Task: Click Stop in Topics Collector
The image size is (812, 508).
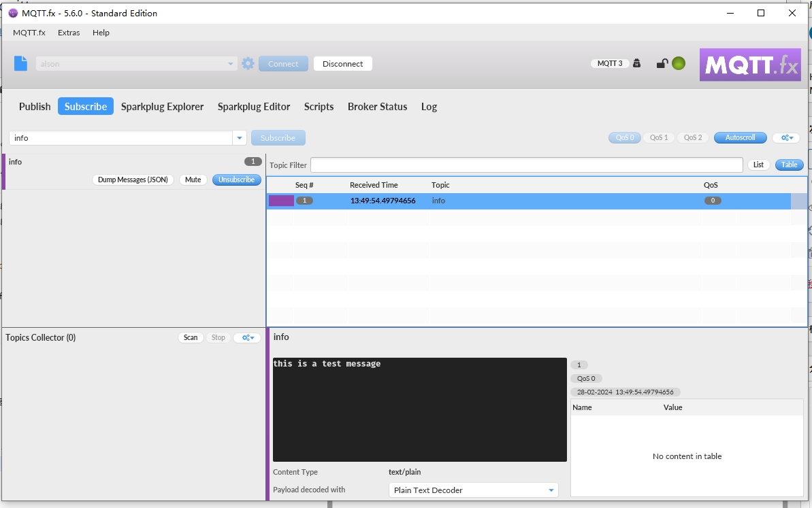Action: coord(218,338)
